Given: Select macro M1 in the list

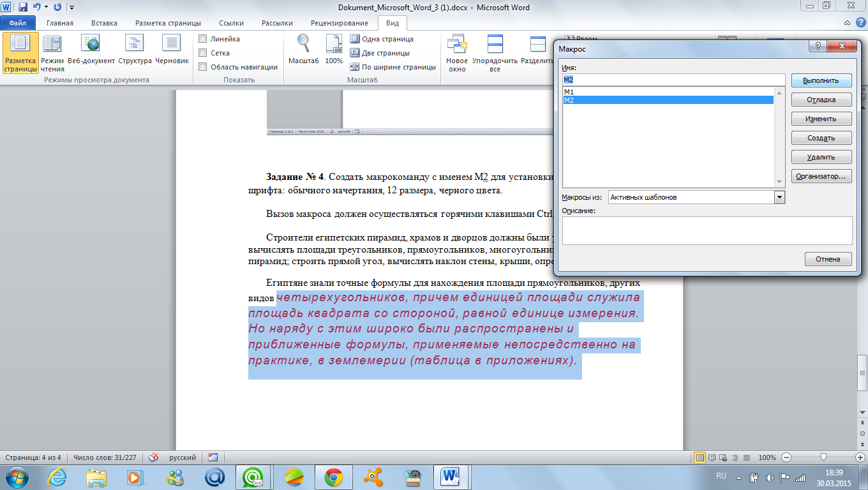Looking at the screenshot, I should 668,92.
